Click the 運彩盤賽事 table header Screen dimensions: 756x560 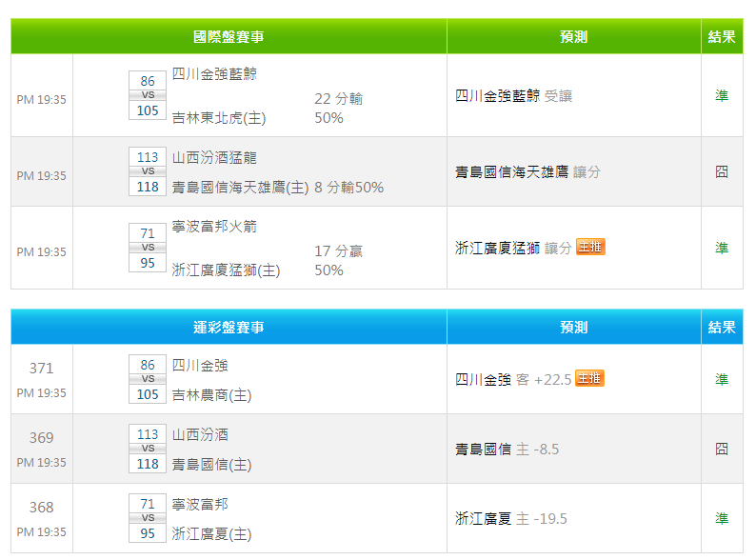[x=229, y=328]
